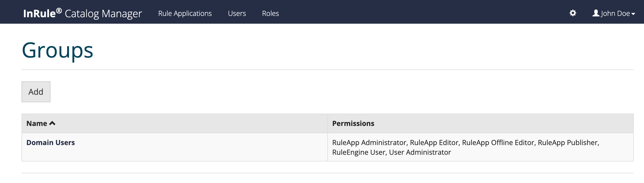Switch to the Roles page
Viewport: 644px width, 183px height.
click(270, 13)
